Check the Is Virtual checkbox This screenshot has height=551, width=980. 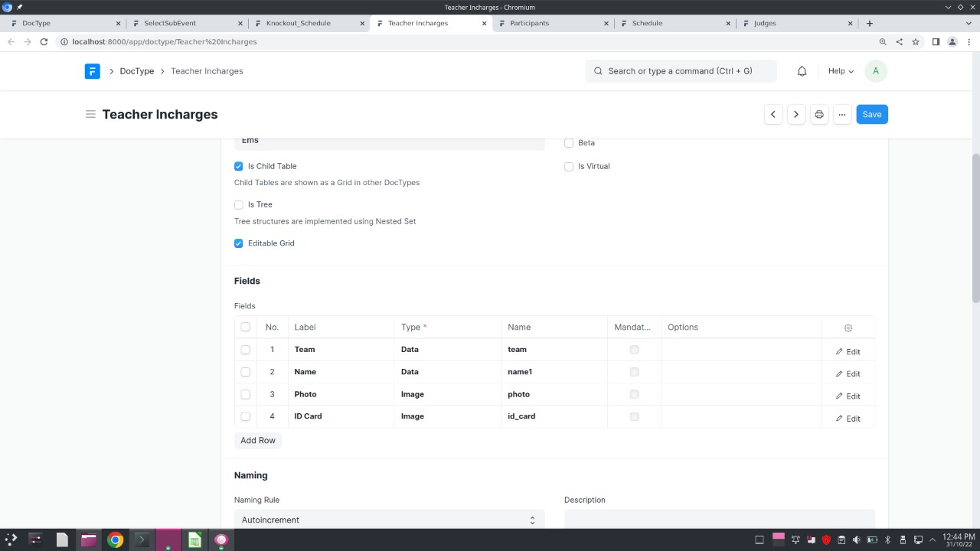point(569,167)
